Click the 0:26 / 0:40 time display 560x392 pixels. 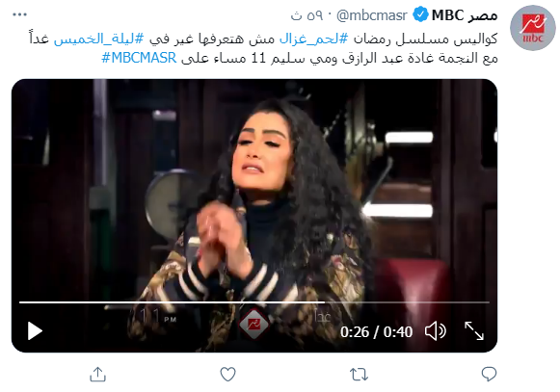376,332
